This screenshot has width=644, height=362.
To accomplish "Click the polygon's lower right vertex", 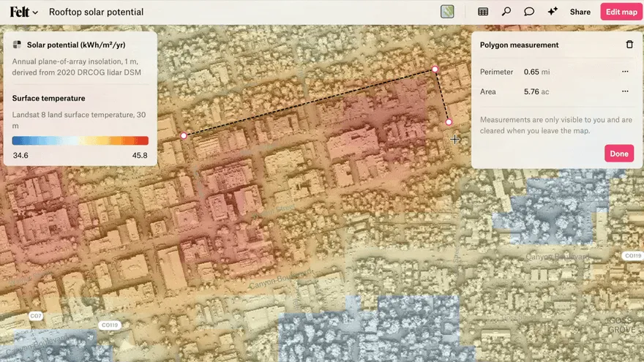I will click(x=449, y=122).
